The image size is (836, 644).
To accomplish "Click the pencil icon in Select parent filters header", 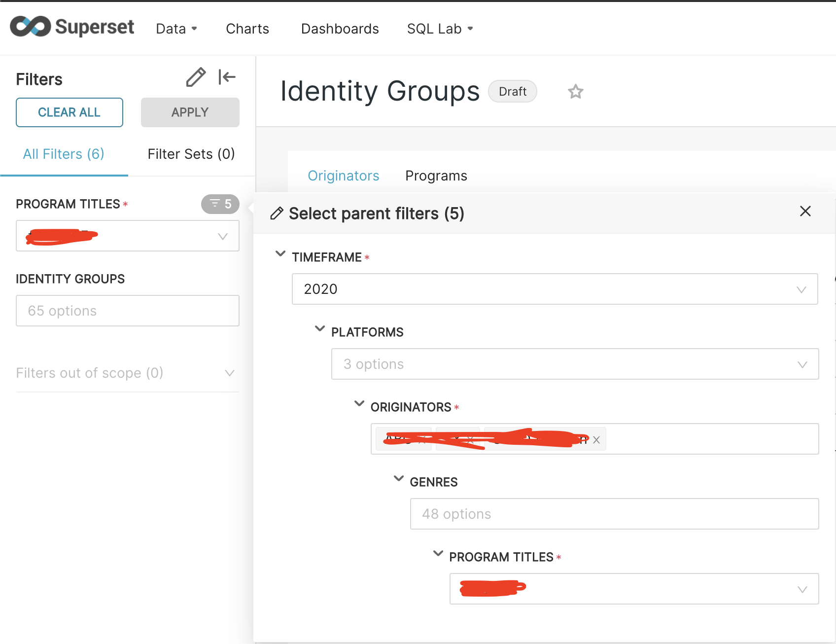I will coord(278,213).
